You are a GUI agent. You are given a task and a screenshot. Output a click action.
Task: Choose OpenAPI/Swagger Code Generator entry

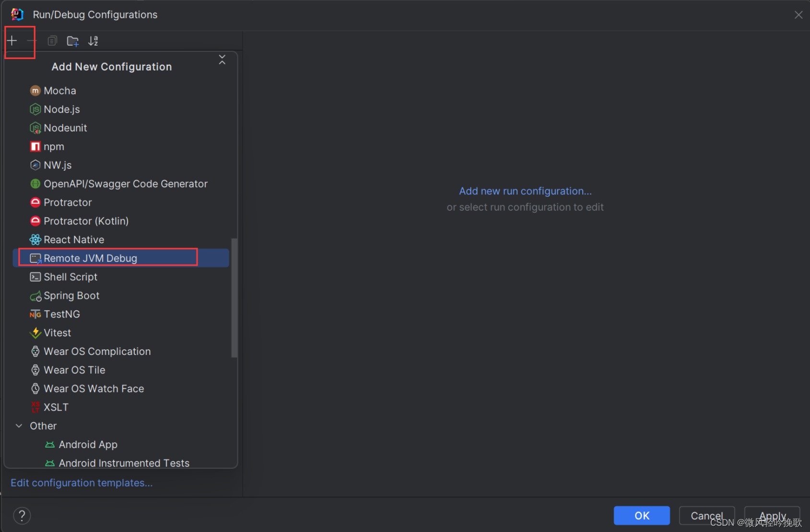click(121, 184)
